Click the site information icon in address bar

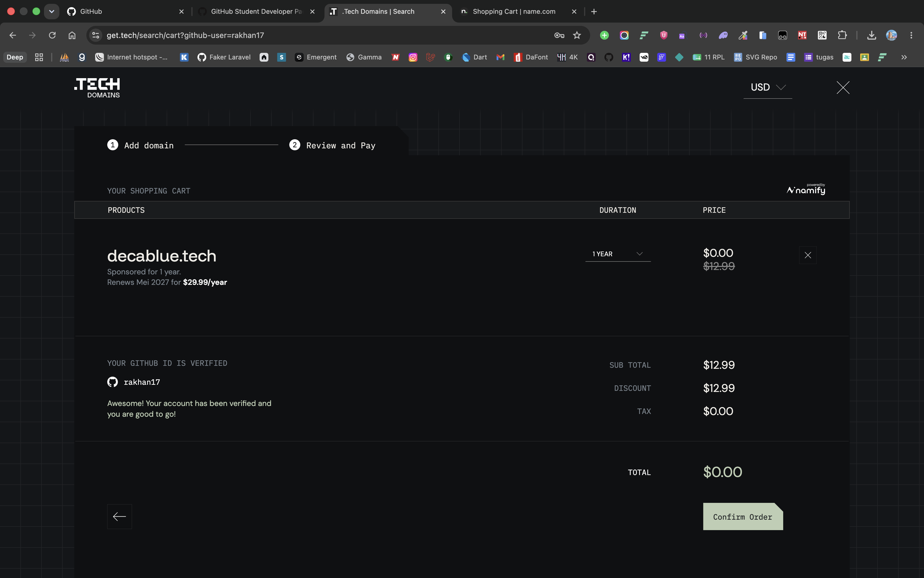coord(95,35)
